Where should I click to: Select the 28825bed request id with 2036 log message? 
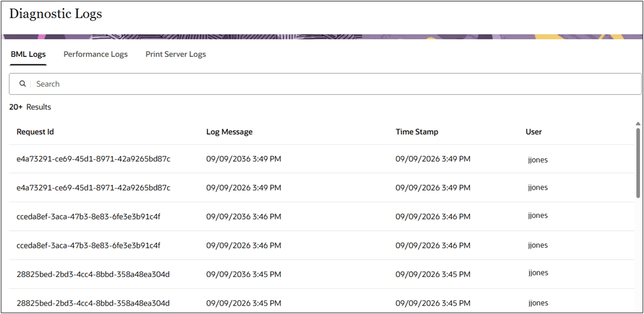click(x=93, y=274)
